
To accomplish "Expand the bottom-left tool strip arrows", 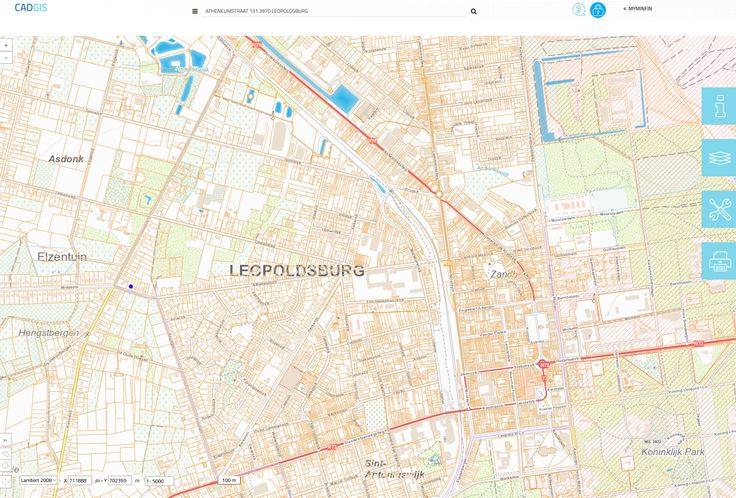I will pos(5,440).
